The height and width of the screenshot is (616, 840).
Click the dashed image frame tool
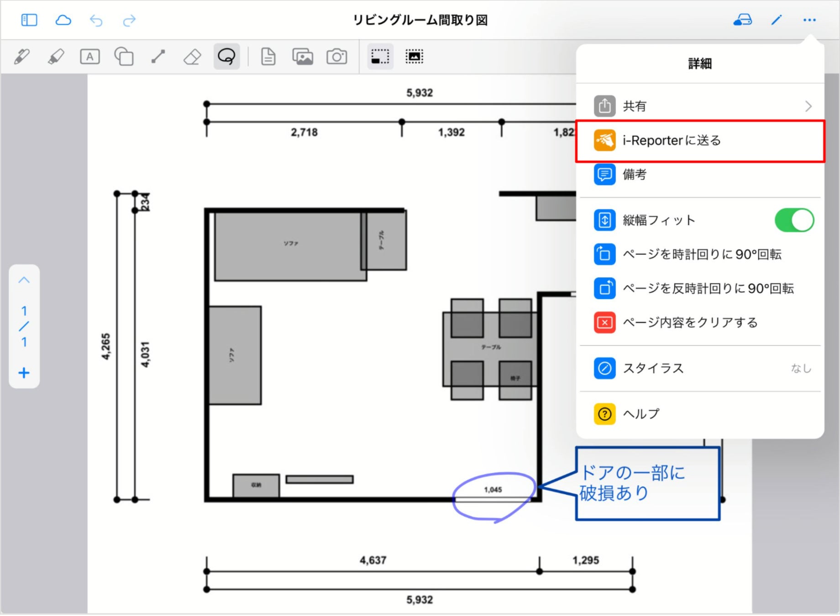(415, 57)
